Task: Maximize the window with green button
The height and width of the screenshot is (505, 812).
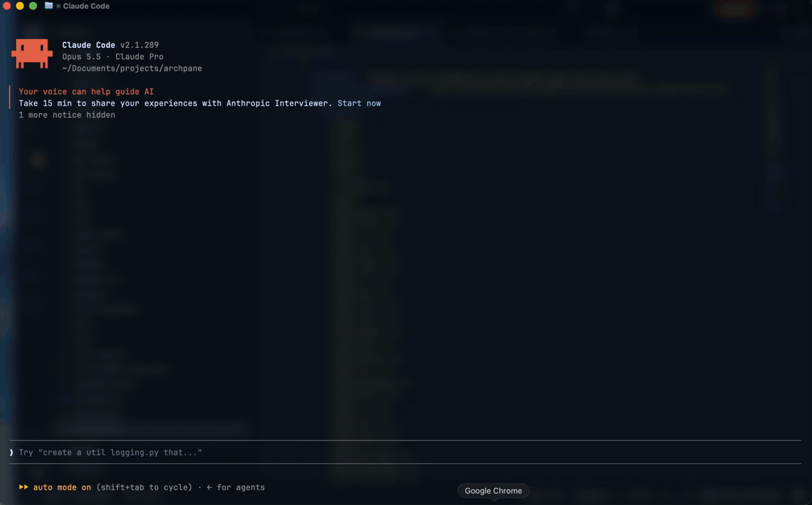Action: [x=32, y=6]
